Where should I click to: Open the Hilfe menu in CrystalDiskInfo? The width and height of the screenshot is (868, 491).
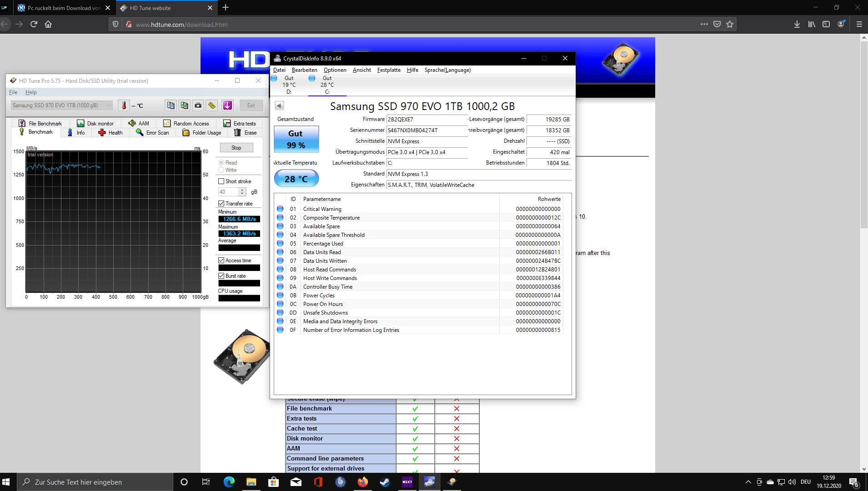[412, 70]
